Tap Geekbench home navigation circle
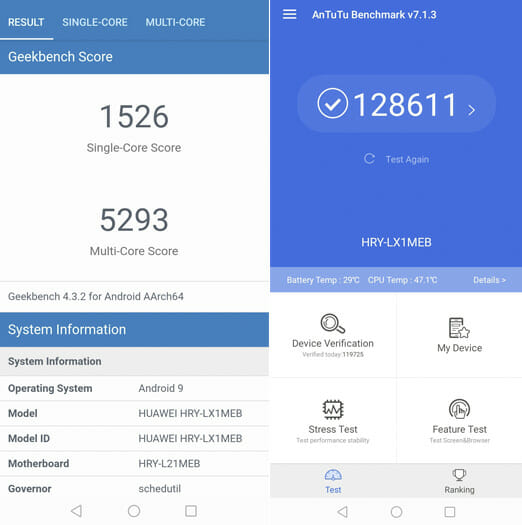The width and height of the screenshot is (522, 525). (134, 511)
